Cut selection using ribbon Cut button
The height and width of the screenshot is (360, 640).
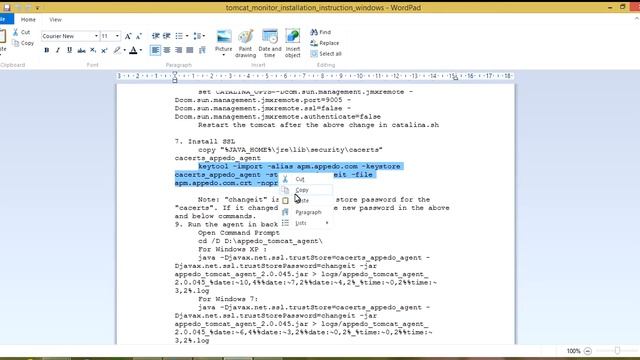point(21,32)
